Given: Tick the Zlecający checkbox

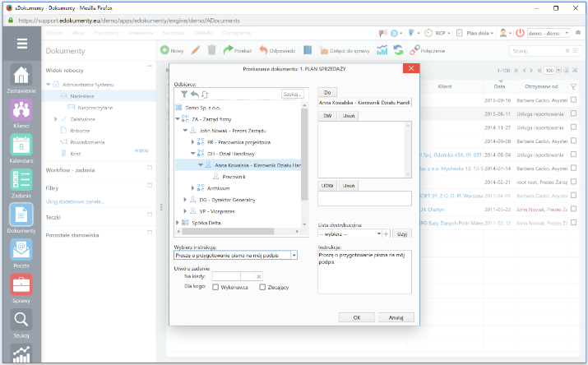Looking at the screenshot, I should (262, 287).
